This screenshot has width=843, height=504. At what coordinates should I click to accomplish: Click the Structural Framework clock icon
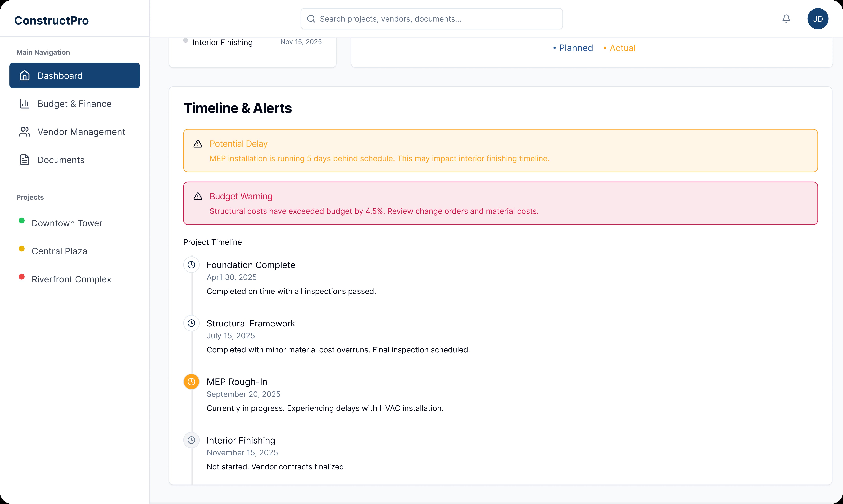pos(191,323)
